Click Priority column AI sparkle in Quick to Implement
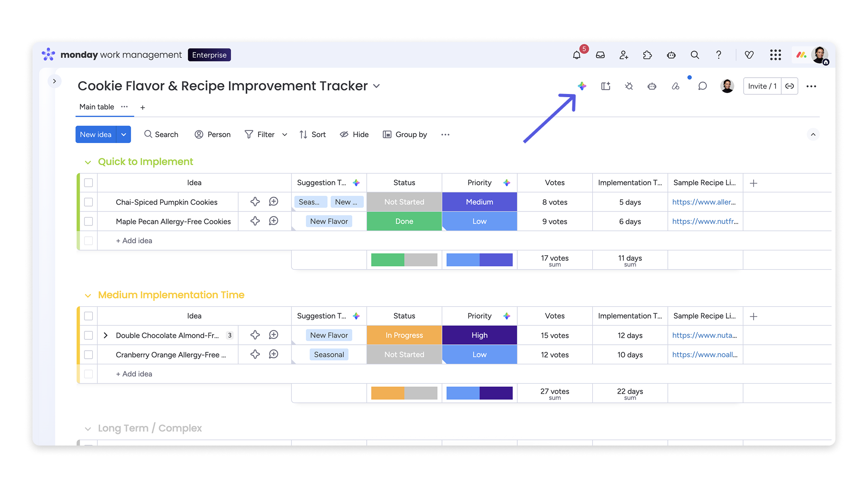Image resolution: width=868 pixels, height=488 pixels. pyautogui.click(x=507, y=183)
